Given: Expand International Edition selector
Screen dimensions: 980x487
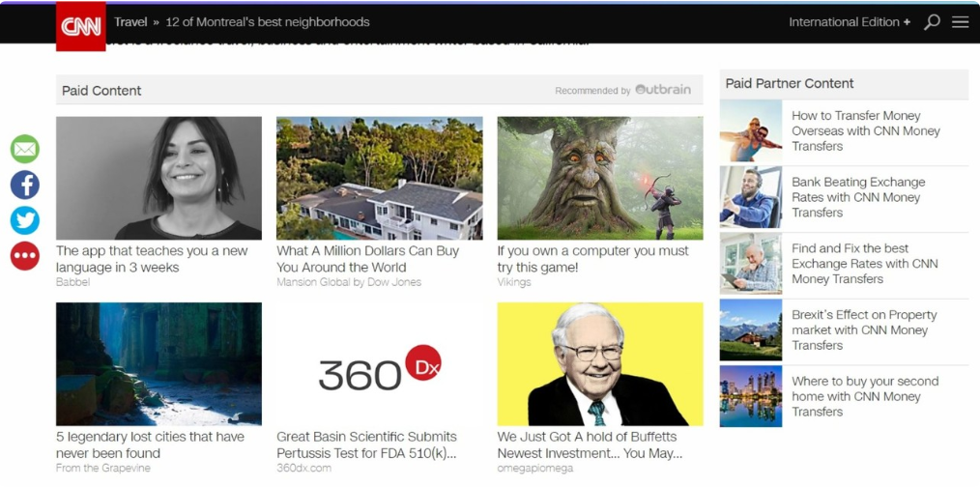Looking at the screenshot, I should pyautogui.click(x=850, y=22).
